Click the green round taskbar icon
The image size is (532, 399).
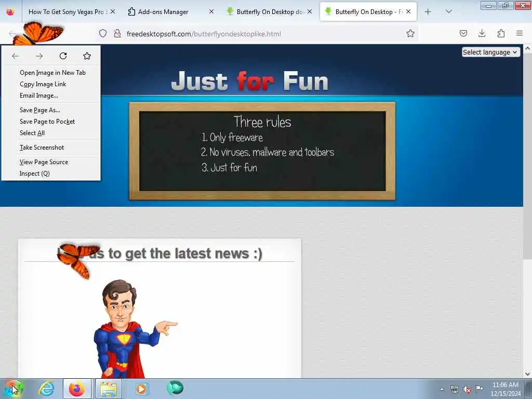[175, 388]
